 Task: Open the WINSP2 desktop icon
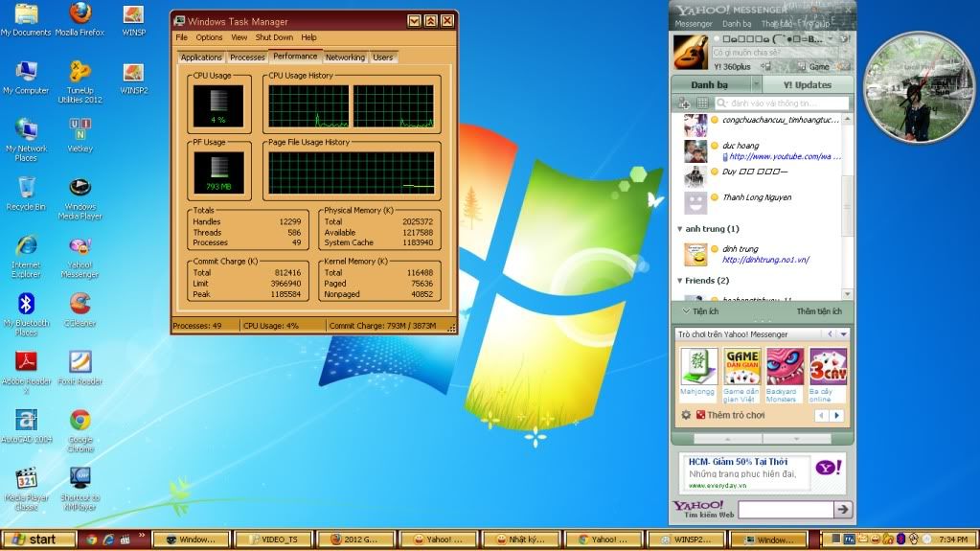point(133,79)
